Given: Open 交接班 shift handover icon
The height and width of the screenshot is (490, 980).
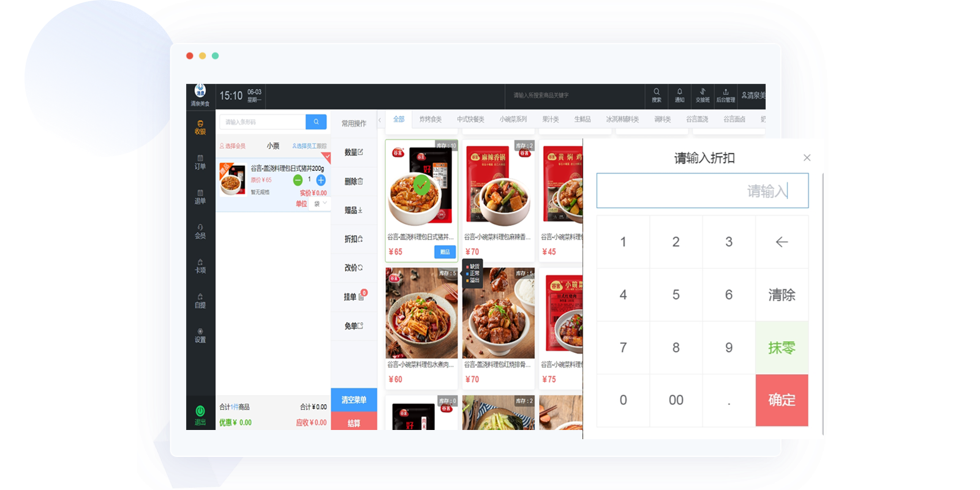Looking at the screenshot, I should 703,95.
